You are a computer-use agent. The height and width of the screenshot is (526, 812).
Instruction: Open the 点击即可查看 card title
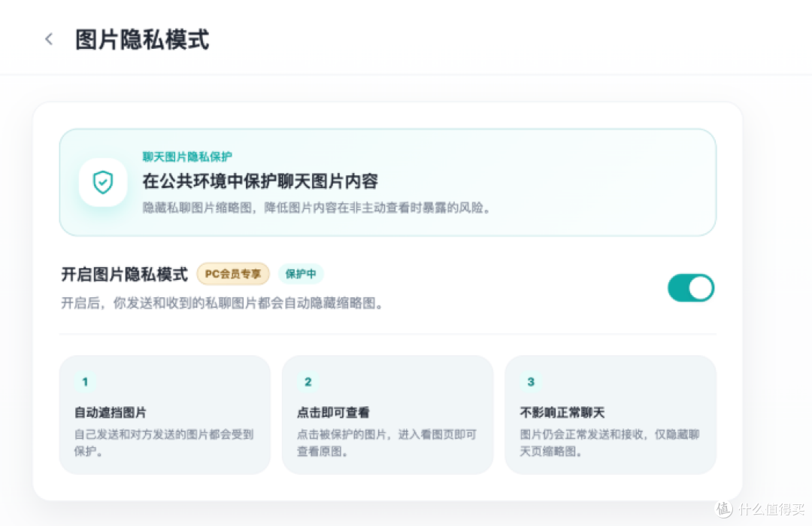point(333,412)
